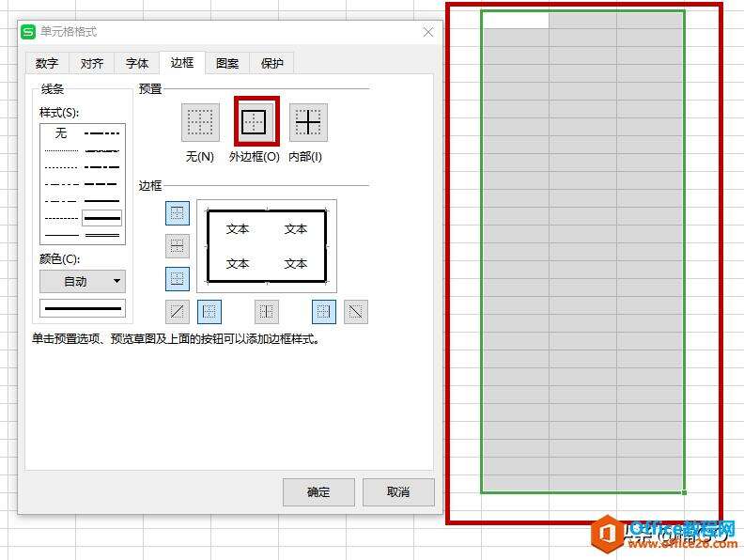Choose the thin solid line style

pyautogui.click(x=61, y=235)
